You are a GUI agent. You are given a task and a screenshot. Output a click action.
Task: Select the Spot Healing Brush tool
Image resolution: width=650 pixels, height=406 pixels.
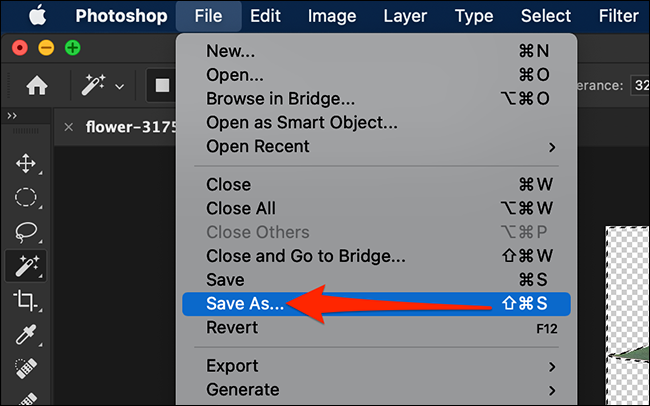click(26, 368)
